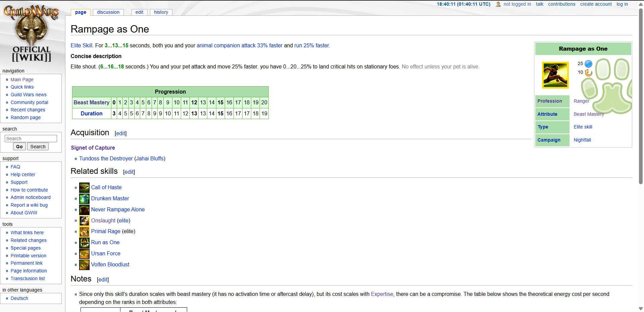Screen dimensions: 644x312
Task: Select the page tab
Action: pos(80,12)
